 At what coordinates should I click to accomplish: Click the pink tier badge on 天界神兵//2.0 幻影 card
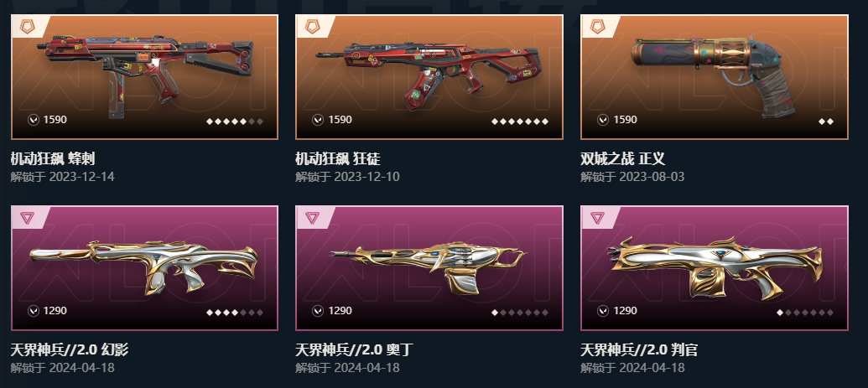click(27, 218)
